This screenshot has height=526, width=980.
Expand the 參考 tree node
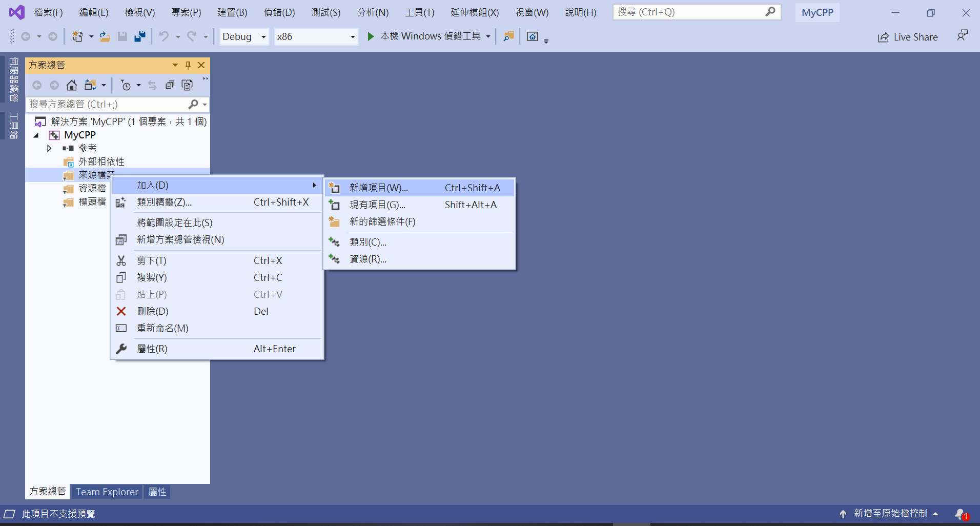coord(49,148)
